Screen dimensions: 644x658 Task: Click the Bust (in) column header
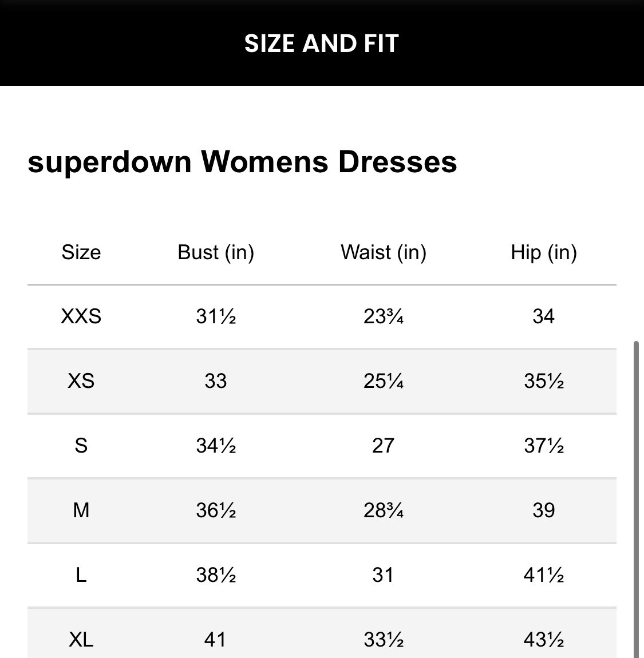(216, 252)
